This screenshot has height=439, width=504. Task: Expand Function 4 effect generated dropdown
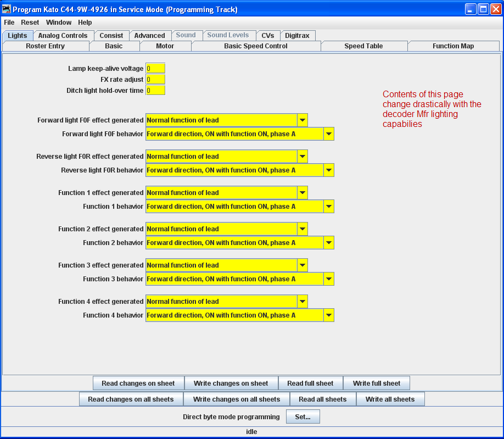tap(302, 302)
